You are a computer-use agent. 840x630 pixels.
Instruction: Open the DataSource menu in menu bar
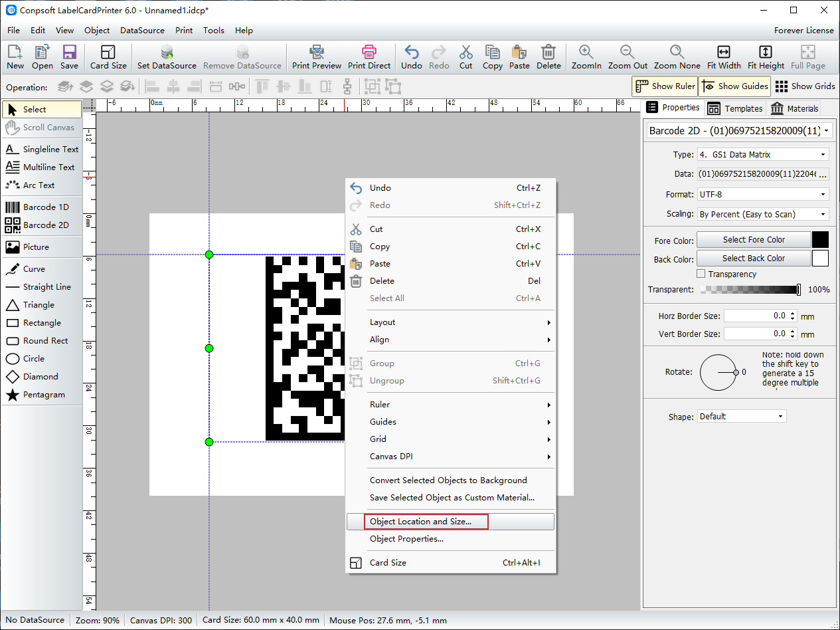point(142,30)
